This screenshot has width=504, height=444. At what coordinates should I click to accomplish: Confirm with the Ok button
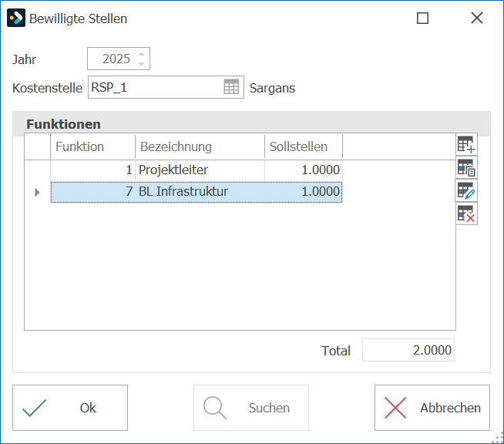[x=70, y=408]
